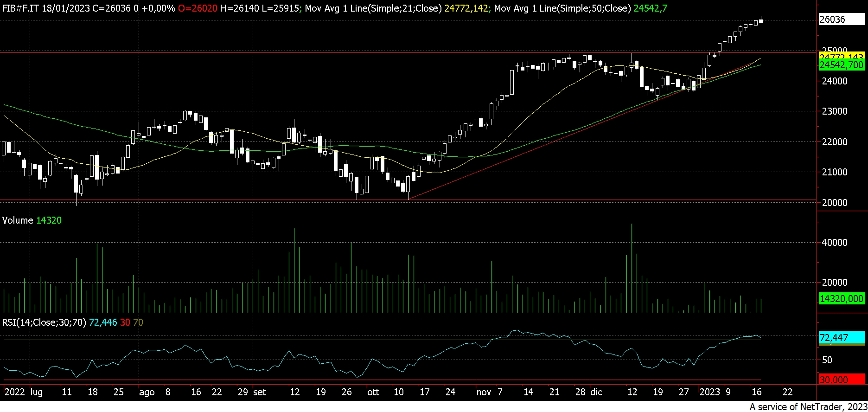Click the 10 date label in ott

tap(399, 392)
